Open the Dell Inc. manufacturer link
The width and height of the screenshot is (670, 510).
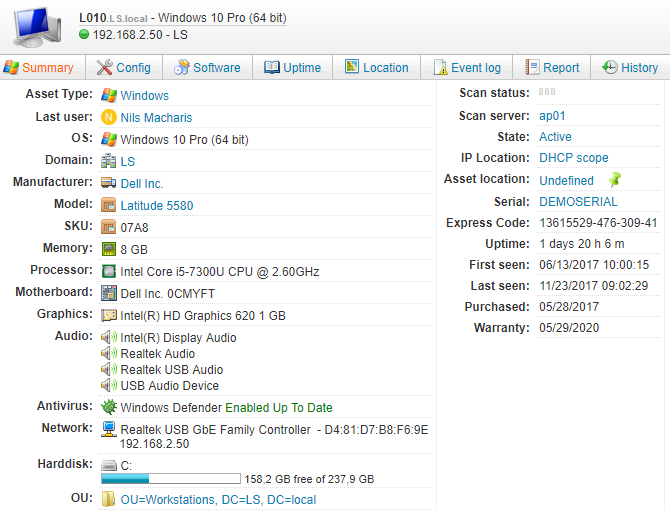(x=142, y=184)
